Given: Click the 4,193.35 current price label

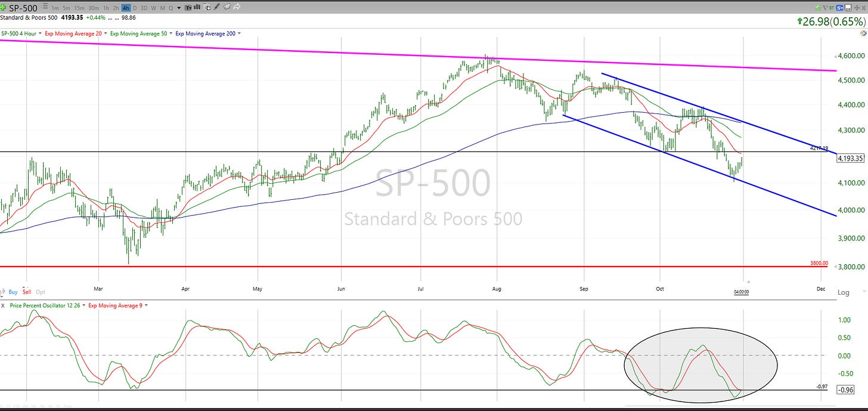Looking at the screenshot, I should [x=851, y=159].
